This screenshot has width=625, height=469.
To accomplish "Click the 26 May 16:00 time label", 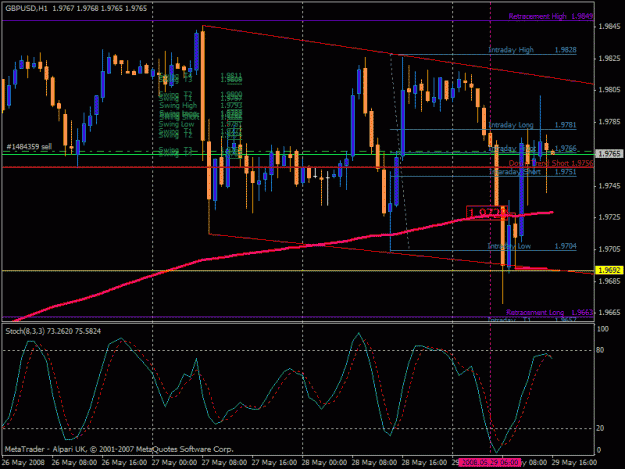I will point(124,462).
